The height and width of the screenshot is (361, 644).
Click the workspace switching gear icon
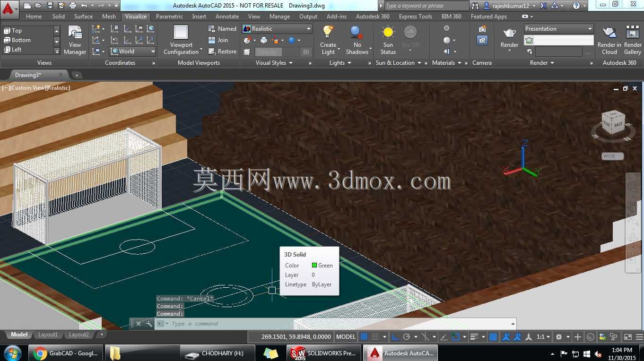[x=559, y=337]
